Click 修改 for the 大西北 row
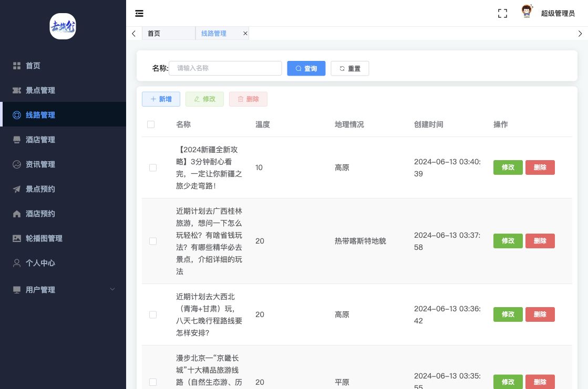This screenshot has height=389, width=588. (x=508, y=314)
